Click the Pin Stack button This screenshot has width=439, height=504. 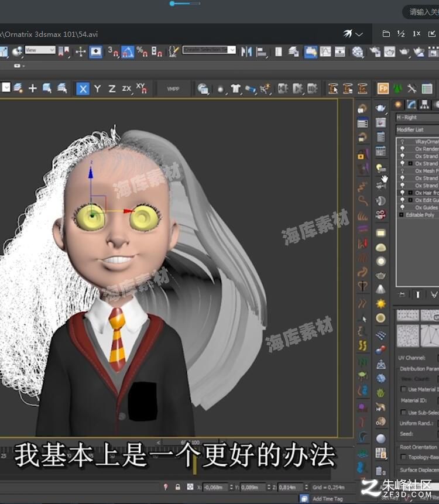402,295
